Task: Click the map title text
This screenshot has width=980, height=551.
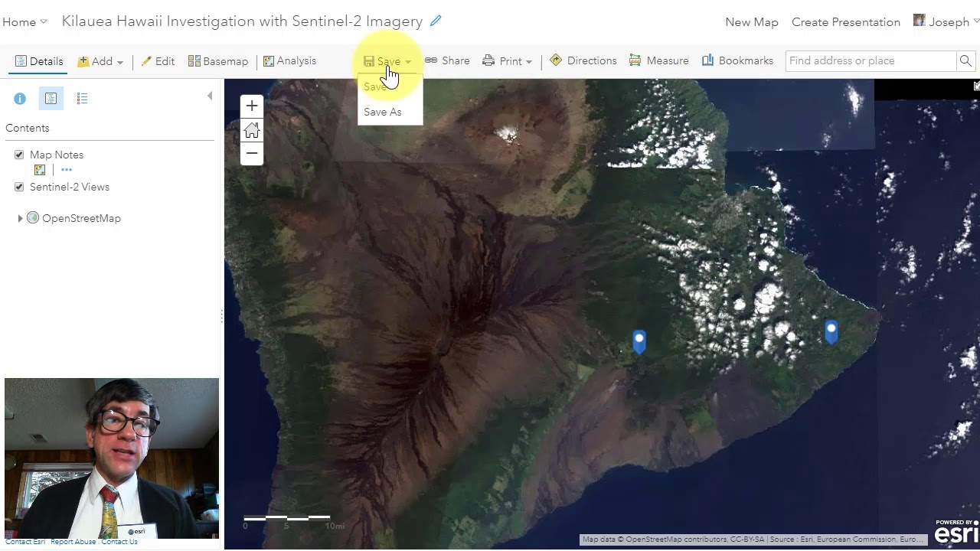Action: (242, 21)
